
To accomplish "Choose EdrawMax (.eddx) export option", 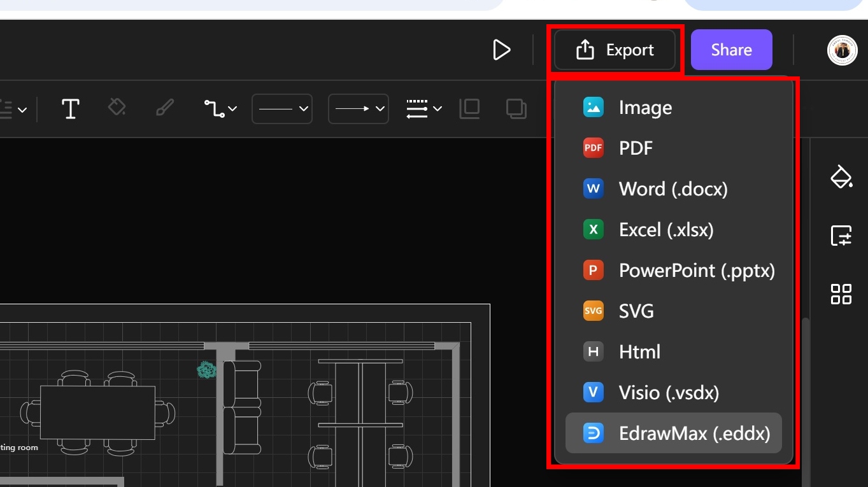I will [674, 434].
